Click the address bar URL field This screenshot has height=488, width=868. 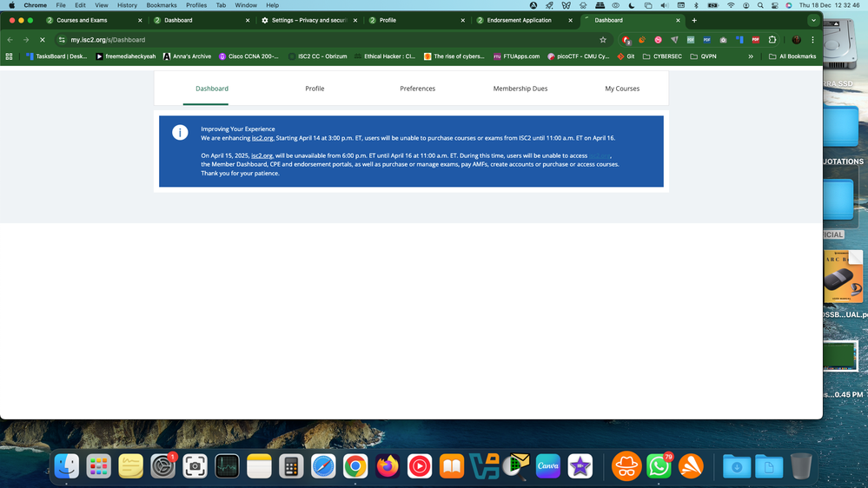(x=332, y=40)
